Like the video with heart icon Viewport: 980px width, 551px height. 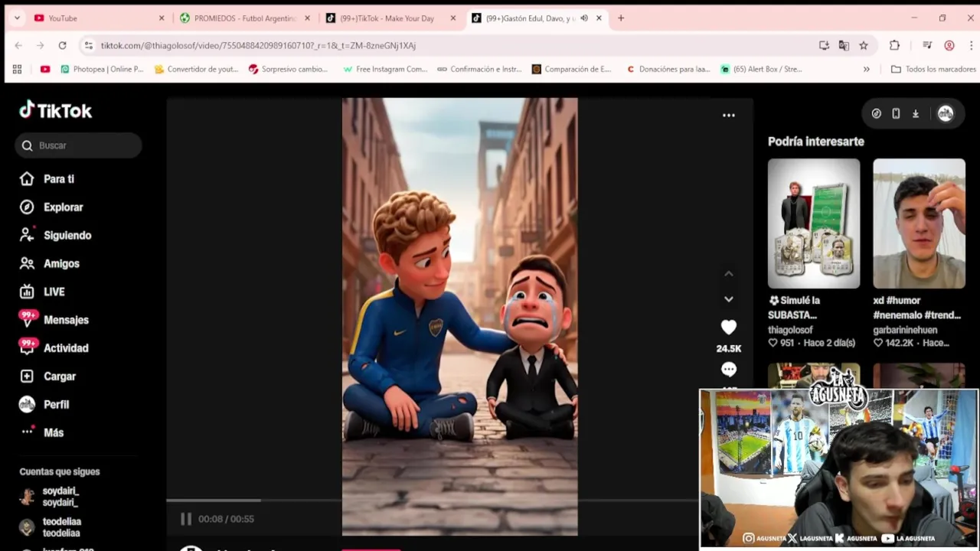coord(729,328)
